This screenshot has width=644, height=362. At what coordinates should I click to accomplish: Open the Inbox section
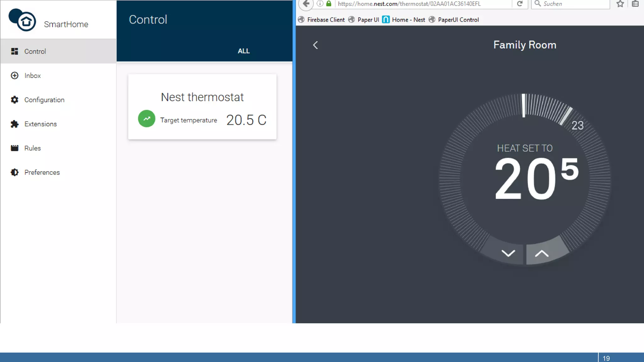(32, 75)
